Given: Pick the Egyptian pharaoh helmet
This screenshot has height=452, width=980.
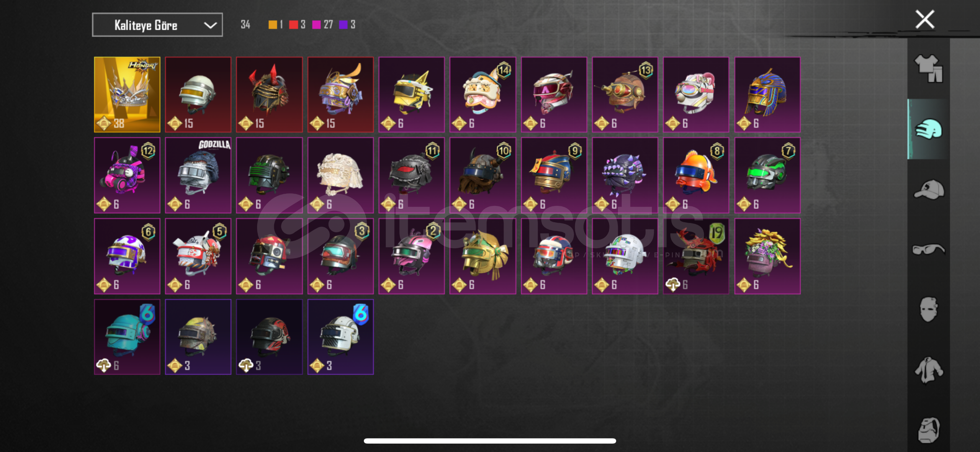Looking at the screenshot, I should coord(767,95).
